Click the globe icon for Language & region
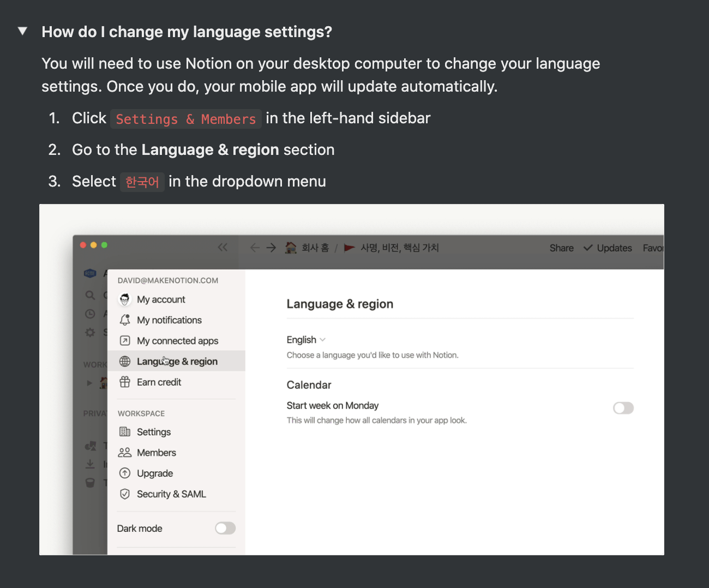The width and height of the screenshot is (709, 588). (x=125, y=362)
